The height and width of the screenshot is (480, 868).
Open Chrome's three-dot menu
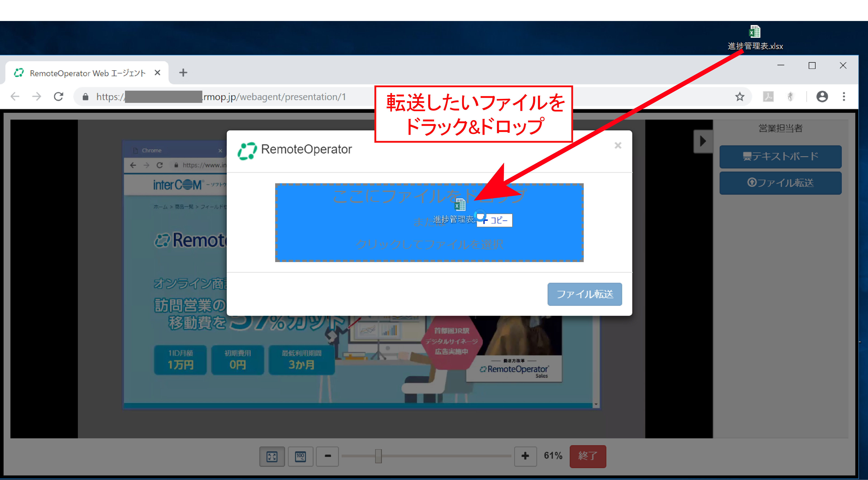pos(844,97)
